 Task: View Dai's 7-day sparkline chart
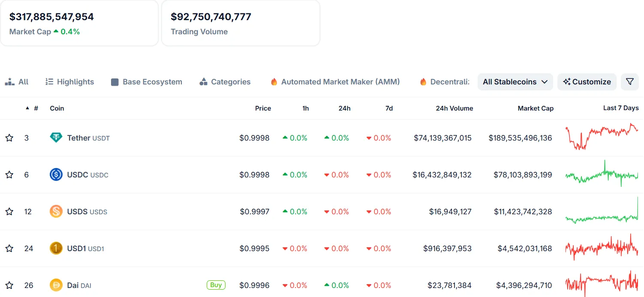602,284
